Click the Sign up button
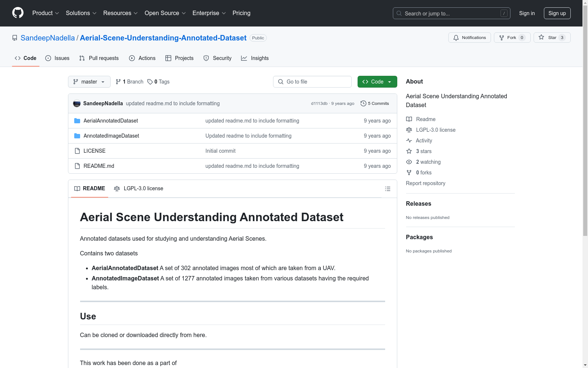The height and width of the screenshot is (368, 588). click(x=557, y=13)
